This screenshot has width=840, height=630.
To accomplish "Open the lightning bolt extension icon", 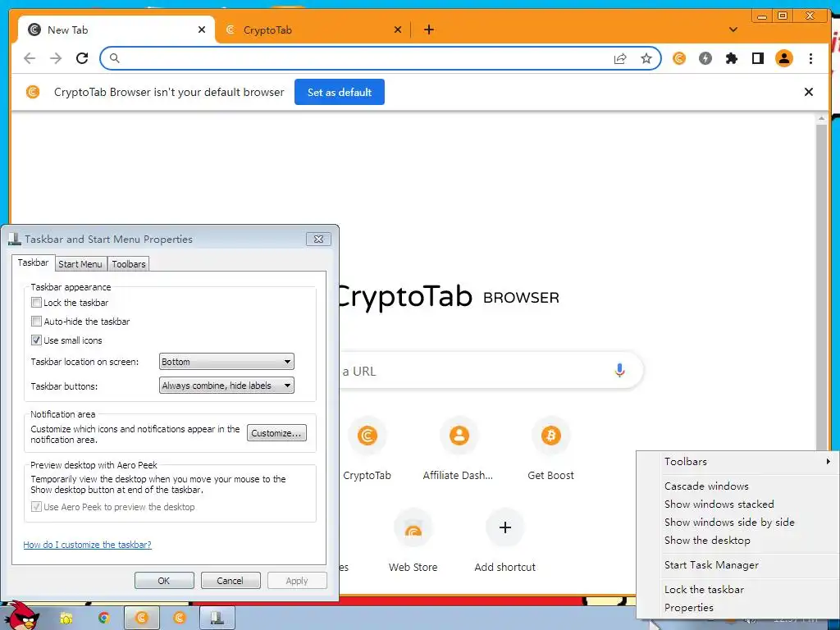I will pyautogui.click(x=705, y=58).
